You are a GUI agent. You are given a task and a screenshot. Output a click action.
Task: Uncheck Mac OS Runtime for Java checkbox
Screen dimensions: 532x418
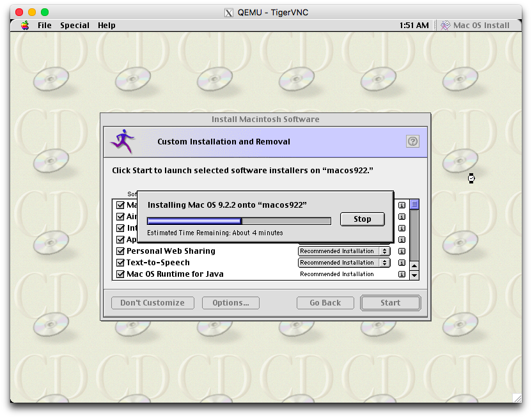coord(120,274)
